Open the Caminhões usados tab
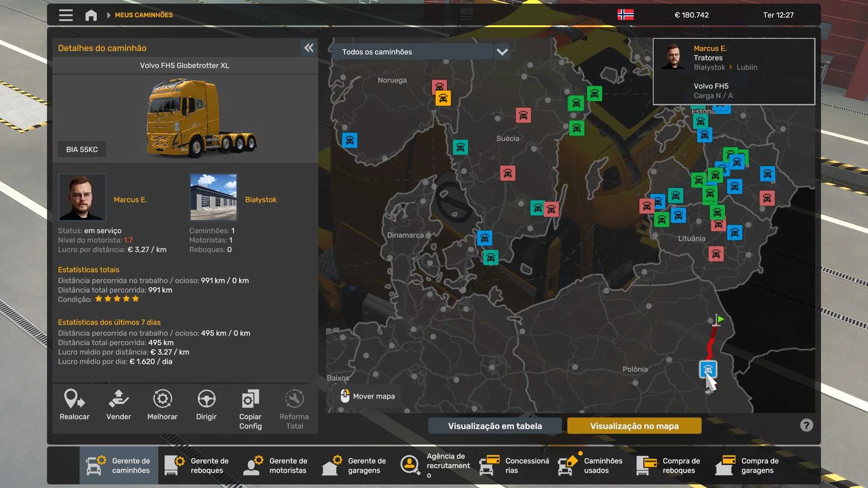Viewport: 868px width, 488px height. click(x=591, y=466)
